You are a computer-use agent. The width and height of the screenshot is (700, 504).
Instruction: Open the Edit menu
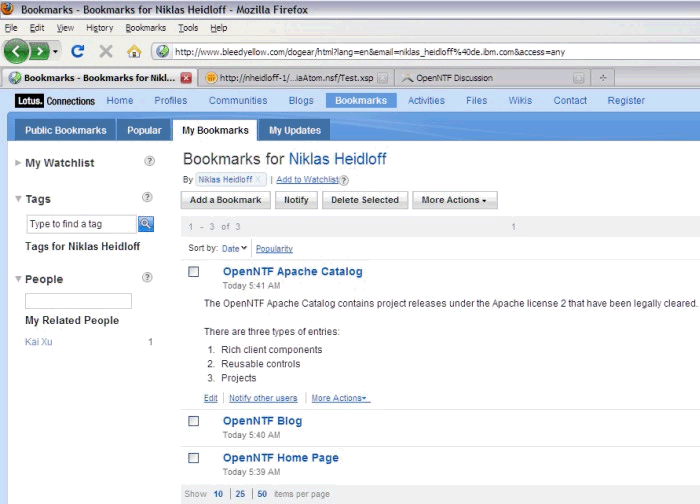click(37, 28)
